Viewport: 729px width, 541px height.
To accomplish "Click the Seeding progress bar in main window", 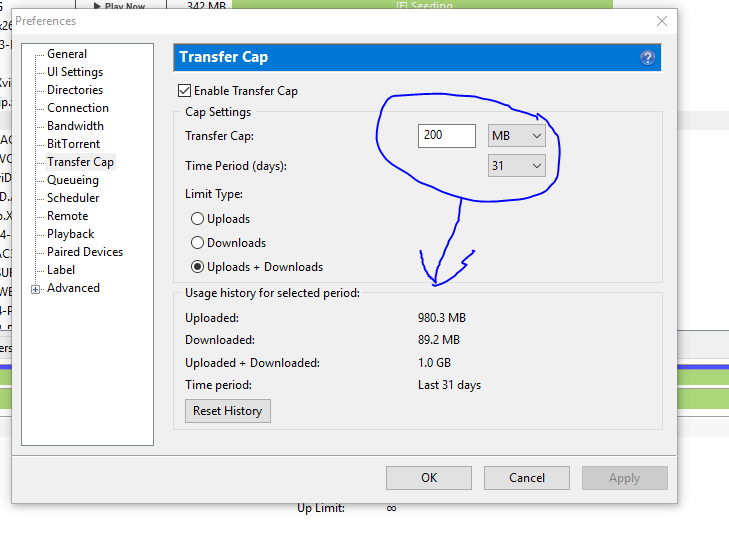I will click(422, 5).
